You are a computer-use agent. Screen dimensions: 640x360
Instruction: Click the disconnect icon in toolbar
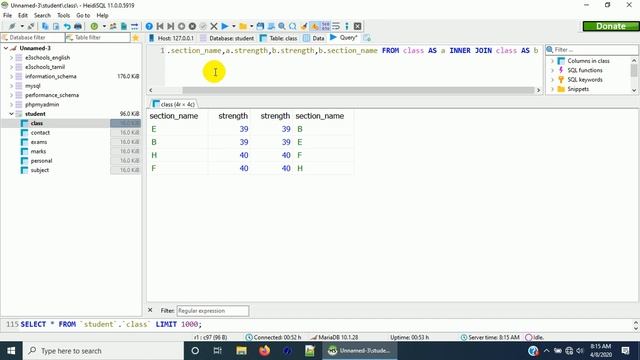coord(31,26)
